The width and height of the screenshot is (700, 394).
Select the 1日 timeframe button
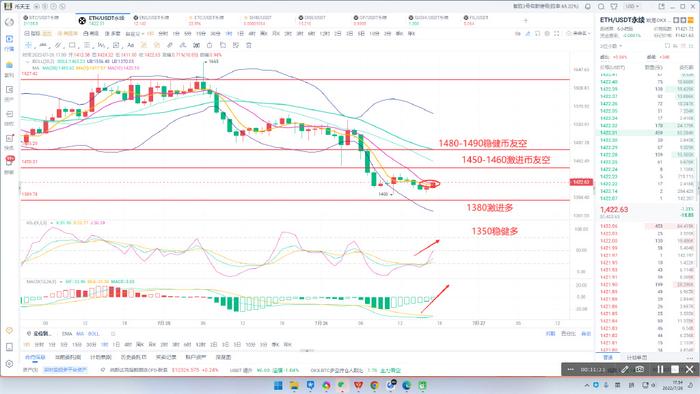click(241, 33)
